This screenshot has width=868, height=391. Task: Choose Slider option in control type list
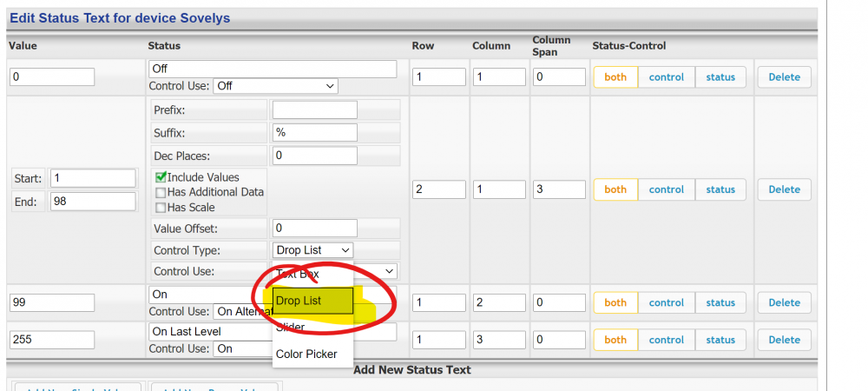coord(292,328)
